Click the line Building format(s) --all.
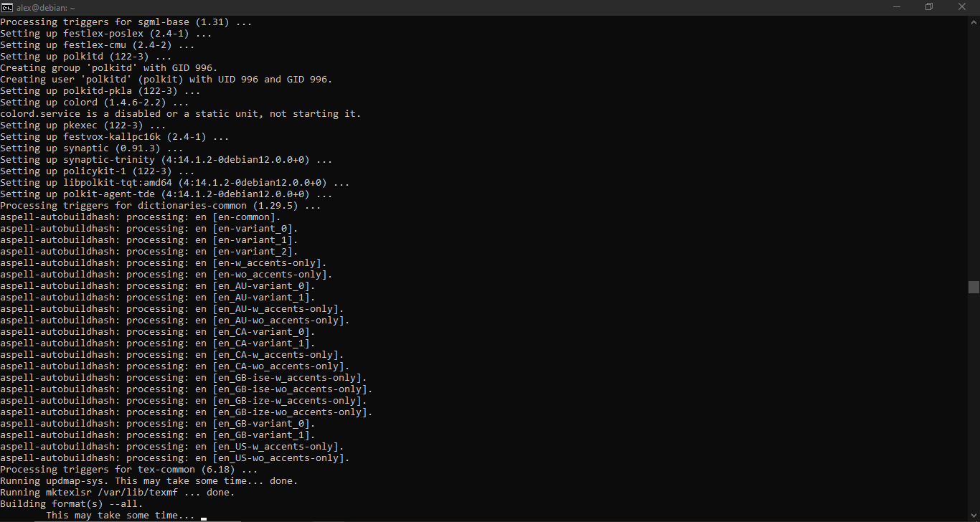This screenshot has width=980, height=522. click(65, 503)
